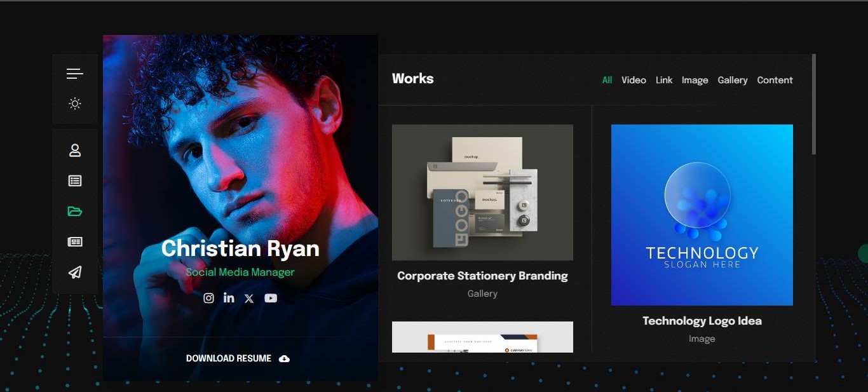868x392 pixels.
Task: Toggle light/dark mode sun icon
Action: point(75,104)
